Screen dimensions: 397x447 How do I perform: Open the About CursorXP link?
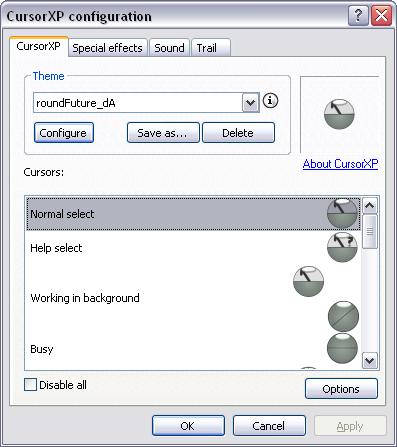340,164
